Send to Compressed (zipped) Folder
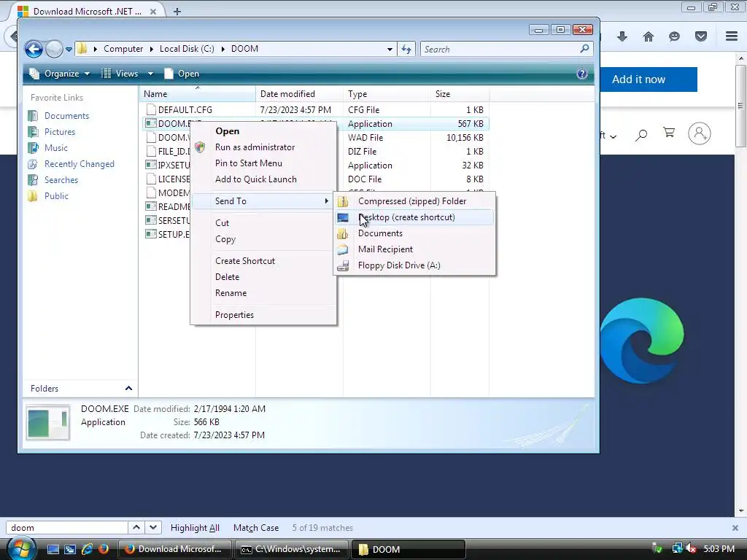Screen dimensions: 747x560 pos(414,201)
